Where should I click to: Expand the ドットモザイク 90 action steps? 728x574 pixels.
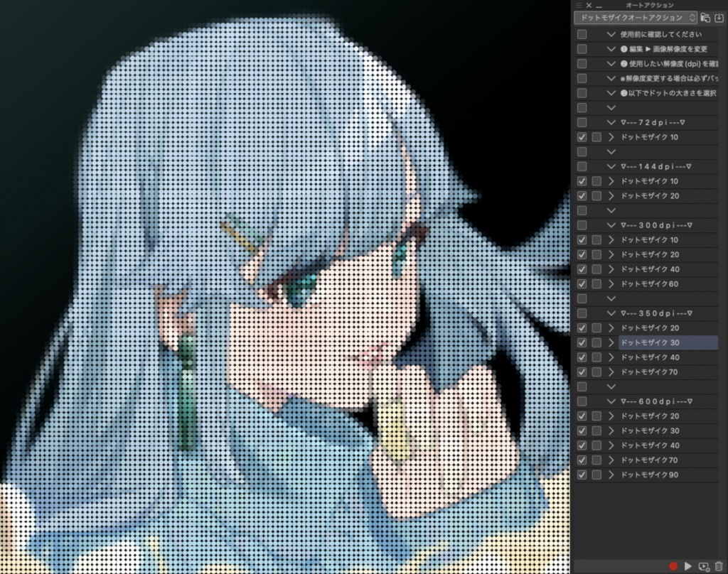coord(611,475)
